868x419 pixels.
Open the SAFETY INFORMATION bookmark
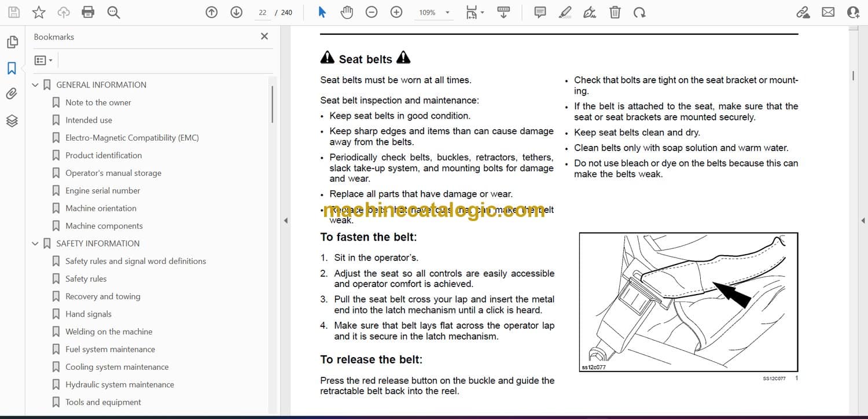[x=98, y=243]
